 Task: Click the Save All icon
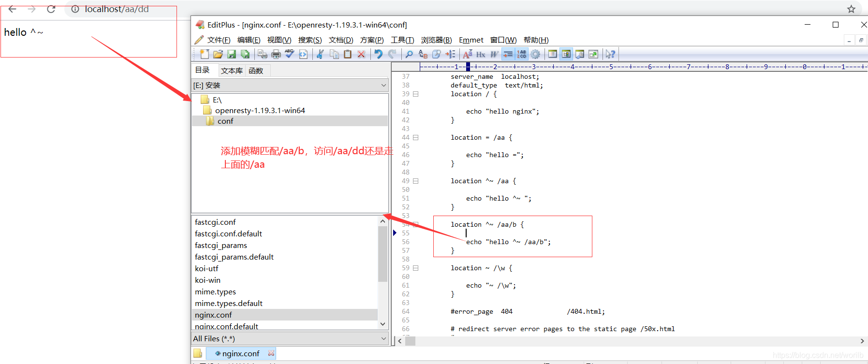pos(245,54)
